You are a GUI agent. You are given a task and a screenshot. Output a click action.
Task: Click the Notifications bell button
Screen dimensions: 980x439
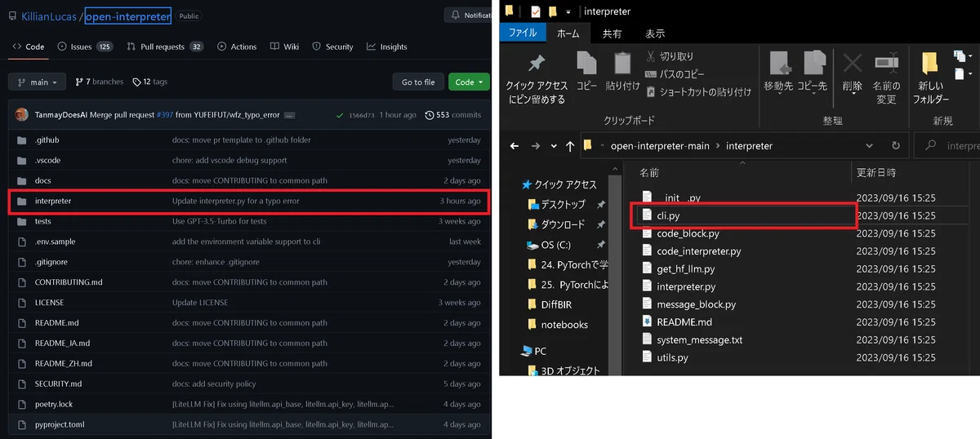click(x=469, y=16)
